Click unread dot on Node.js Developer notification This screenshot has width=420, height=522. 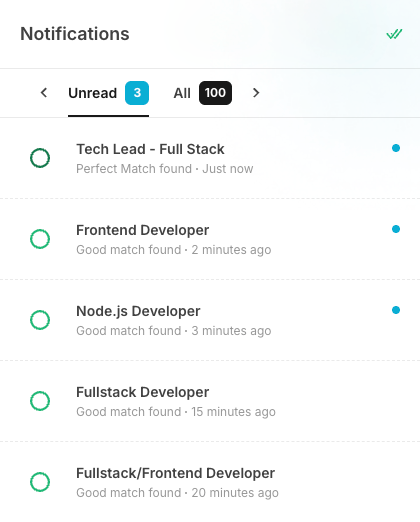click(396, 310)
